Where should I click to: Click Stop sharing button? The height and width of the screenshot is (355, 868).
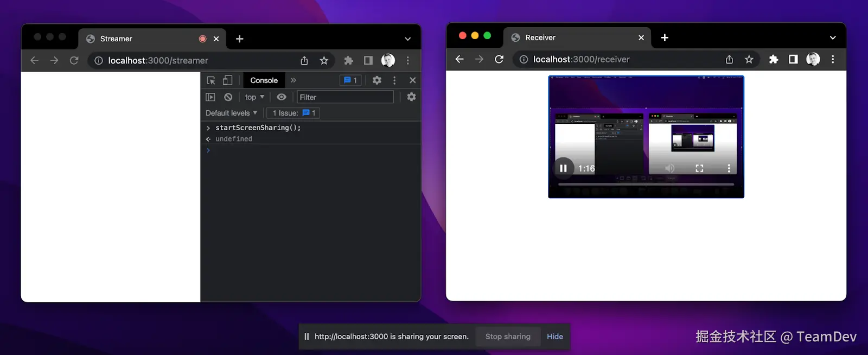(x=508, y=337)
